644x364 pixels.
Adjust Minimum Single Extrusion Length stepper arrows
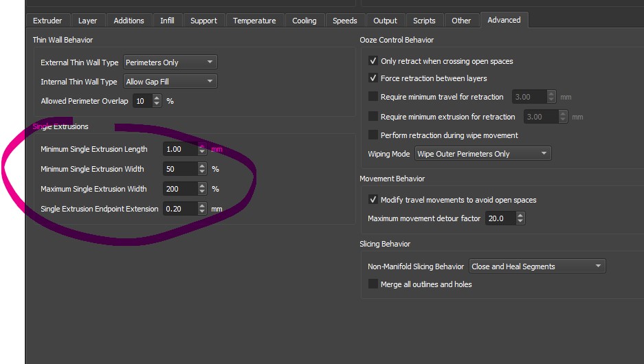pyautogui.click(x=202, y=149)
